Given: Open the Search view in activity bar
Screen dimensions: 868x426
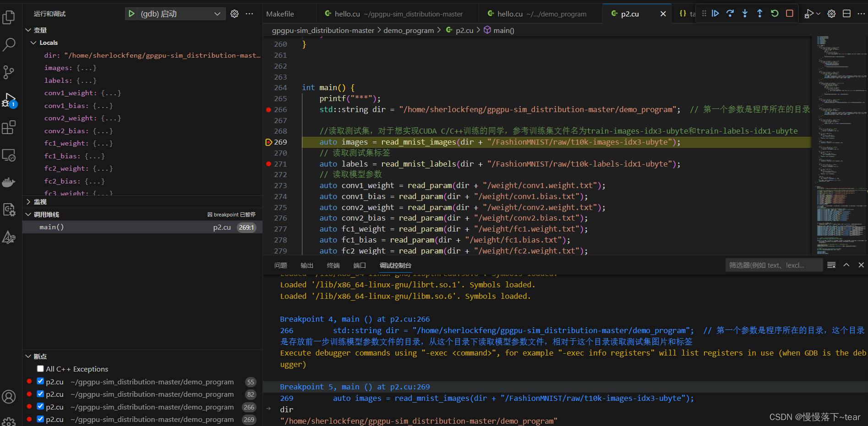Looking at the screenshot, I should coord(9,45).
